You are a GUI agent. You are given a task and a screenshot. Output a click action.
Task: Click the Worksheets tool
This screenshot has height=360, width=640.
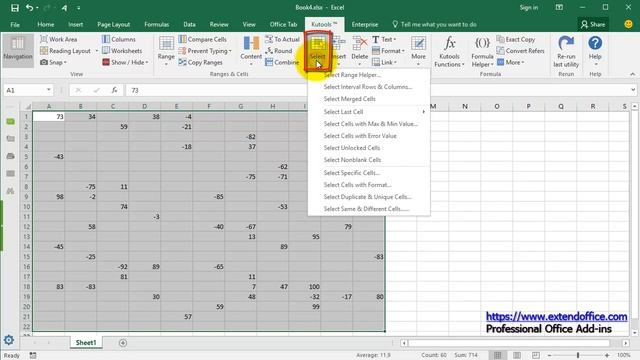[122, 51]
